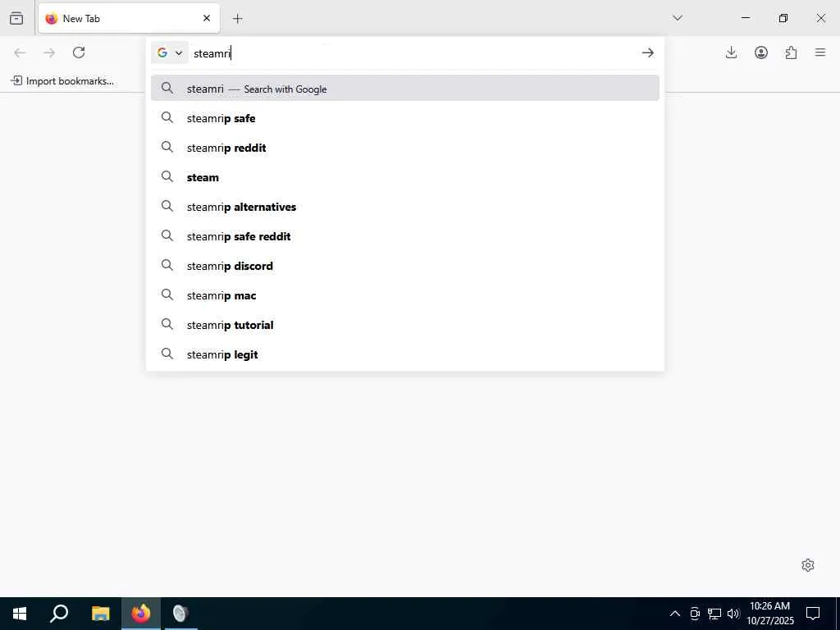Viewport: 840px width, 630px height.
Task: Go back one page
Action: coord(20,52)
